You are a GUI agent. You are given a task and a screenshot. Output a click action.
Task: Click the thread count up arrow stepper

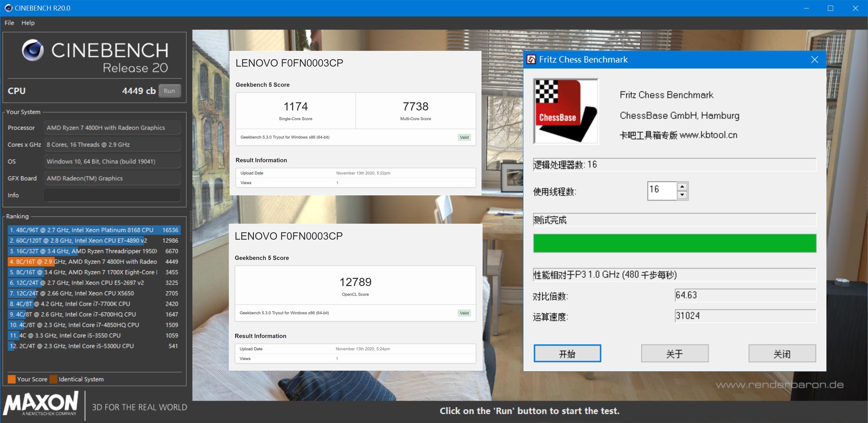(x=682, y=187)
